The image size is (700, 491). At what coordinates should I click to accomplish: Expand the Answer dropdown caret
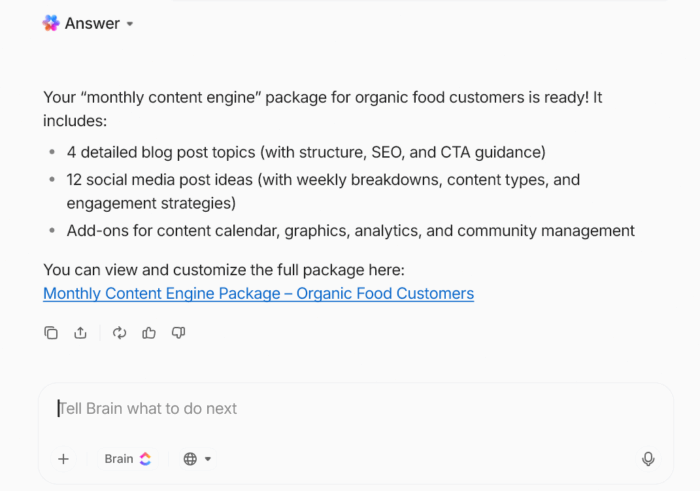[x=130, y=24]
